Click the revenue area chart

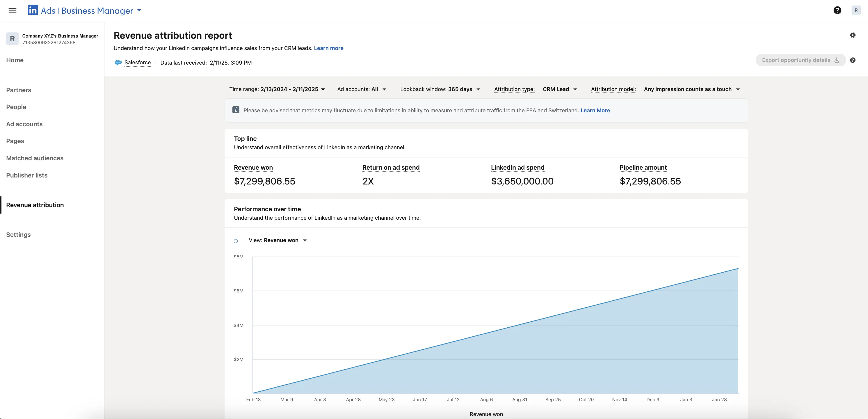495,325
